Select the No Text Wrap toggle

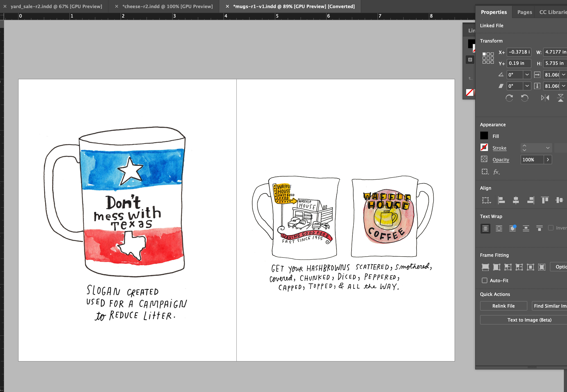point(485,228)
